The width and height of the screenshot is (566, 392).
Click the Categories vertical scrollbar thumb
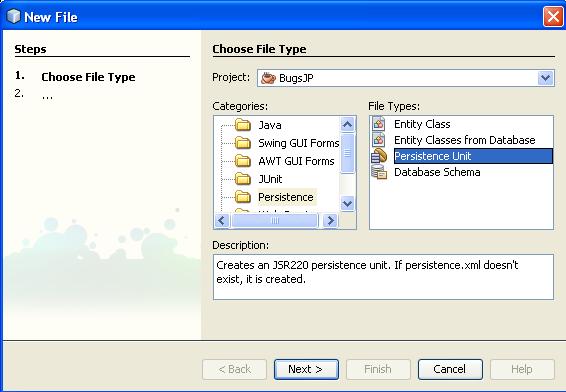[x=347, y=153]
